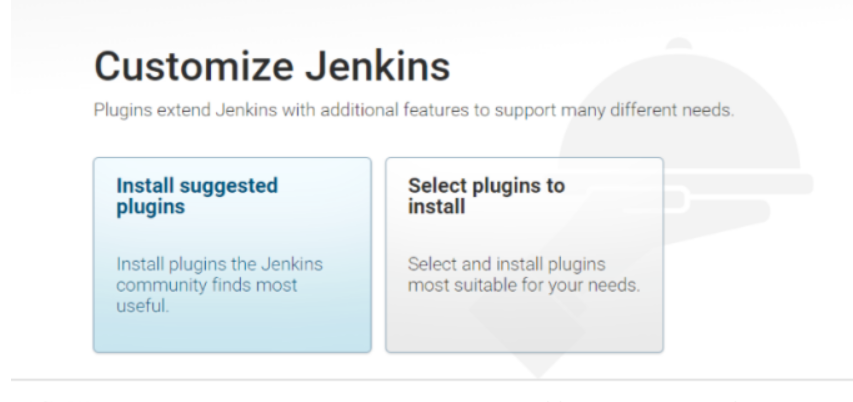Click the word 'useful.' in the blue card
The image size is (853, 402).
pyautogui.click(x=143, y=306)
